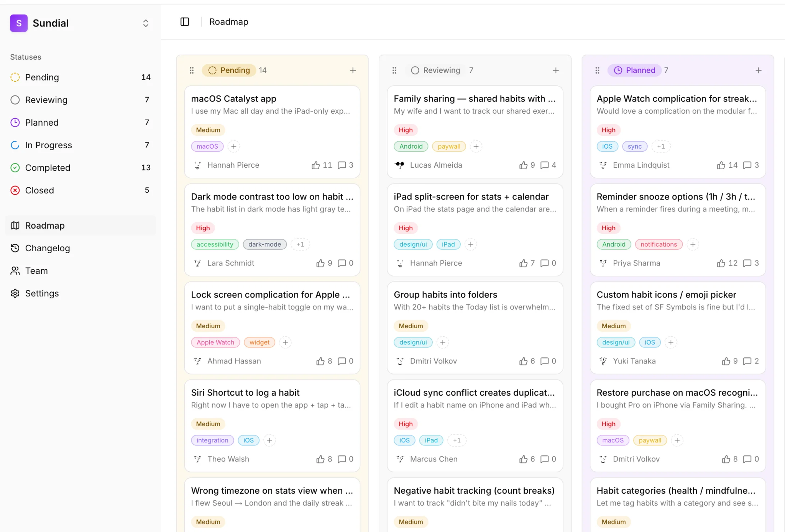Click drag handle of the Reviewing column
The image size is (785, 532).
[394, 70]
